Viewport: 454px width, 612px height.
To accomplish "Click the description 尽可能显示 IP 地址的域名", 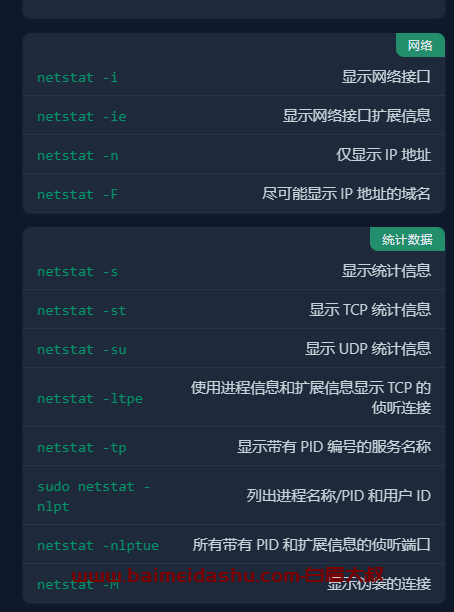I will (x=346, y=194).
